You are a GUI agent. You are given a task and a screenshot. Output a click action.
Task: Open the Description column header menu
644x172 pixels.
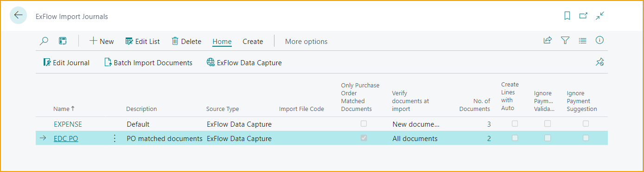(x=141, y=109)
